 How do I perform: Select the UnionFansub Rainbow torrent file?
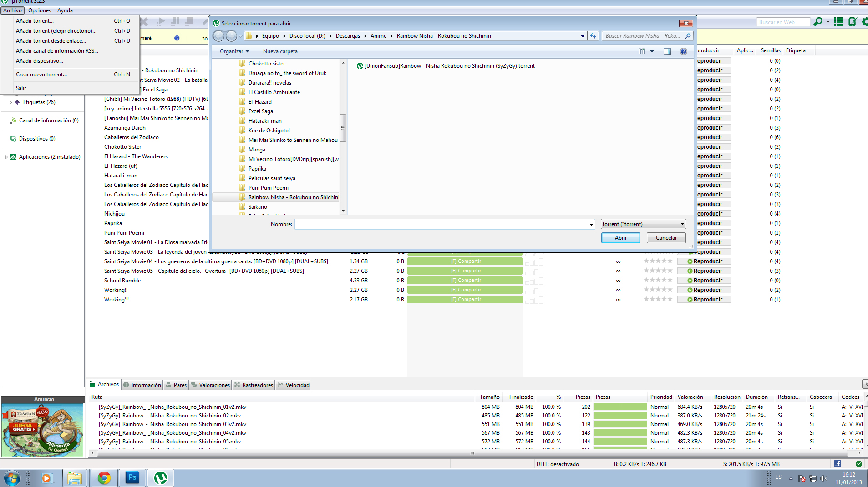coord(449,66)
